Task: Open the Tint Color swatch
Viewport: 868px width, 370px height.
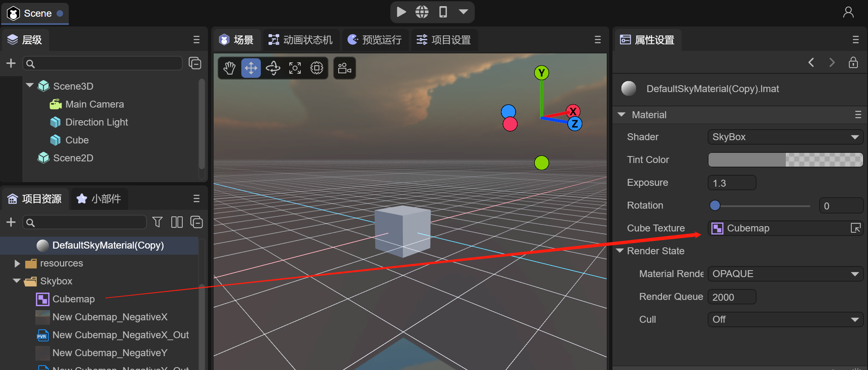Action: pos(785,160)
